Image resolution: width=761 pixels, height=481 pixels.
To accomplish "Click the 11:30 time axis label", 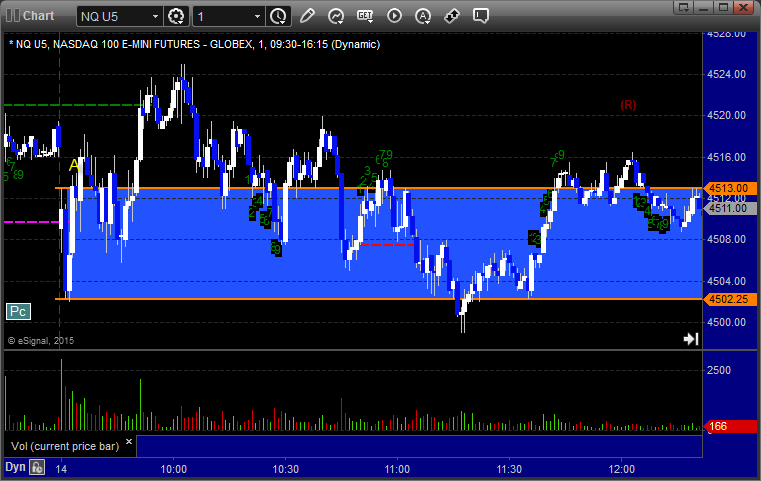I will point(509,469).
